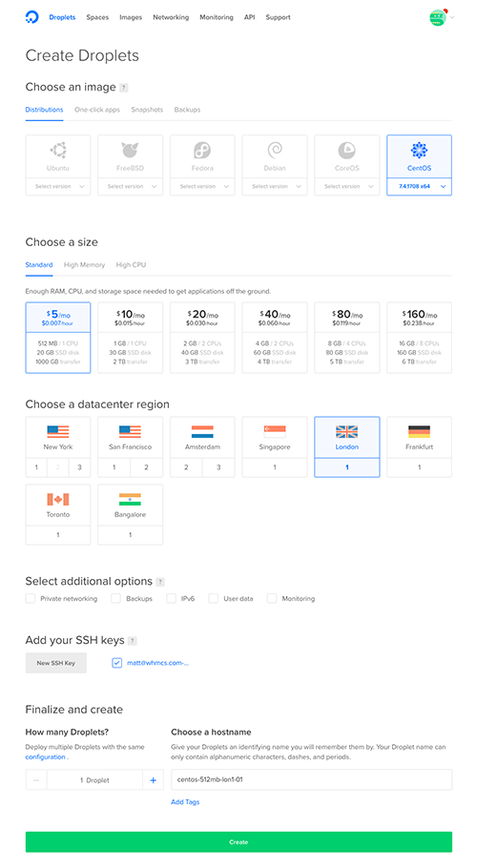This screenshot has width=477, height=868.
Task: Select the Fedora distribution icon
Action: click(x=202, y=150)
